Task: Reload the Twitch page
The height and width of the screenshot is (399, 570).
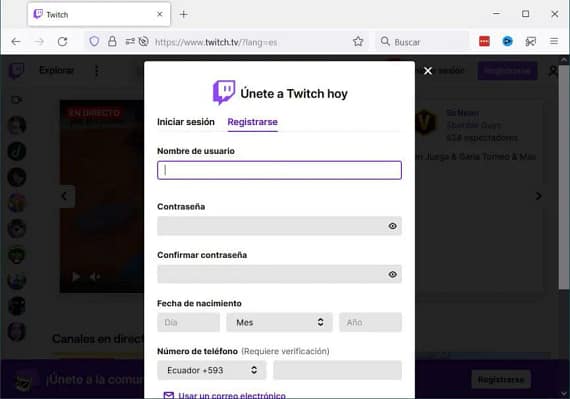Action: (x=62, y=42)
